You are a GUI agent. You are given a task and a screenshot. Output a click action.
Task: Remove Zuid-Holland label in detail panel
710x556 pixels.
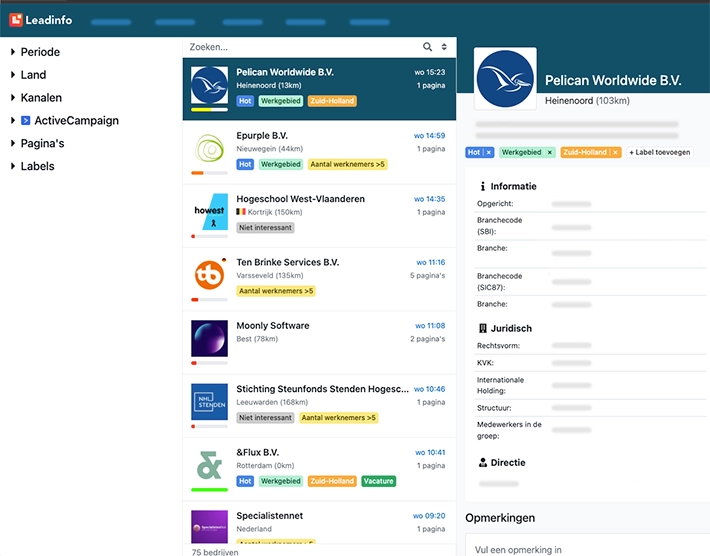click(615, 153)
